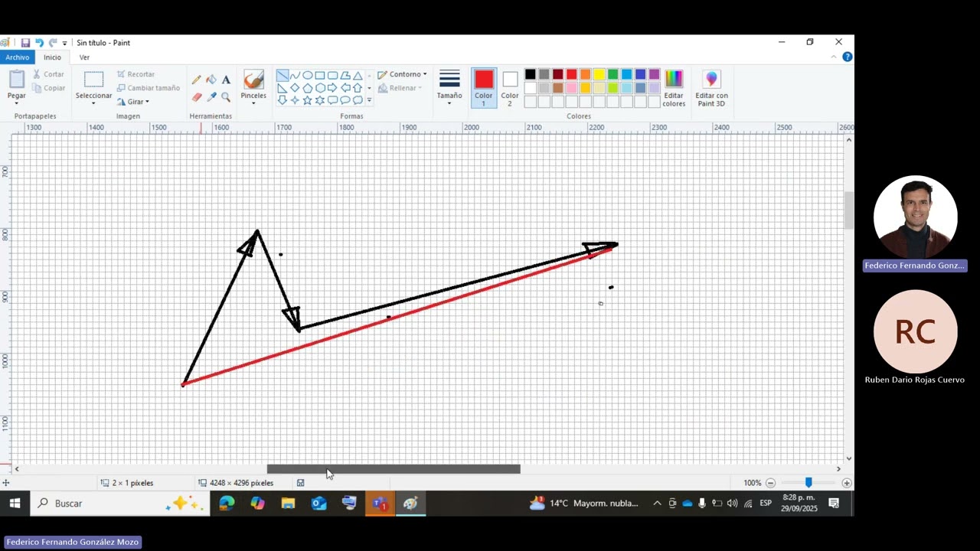Select the Color picker eyedropper tool
Image resolution: width=980 pixels, height=551 pixels.
(211, 97)
